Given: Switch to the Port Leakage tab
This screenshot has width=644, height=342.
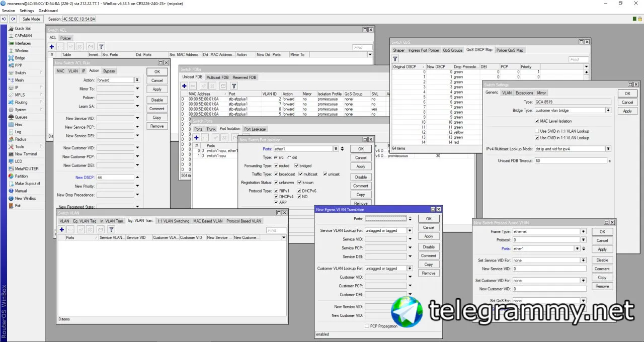Looking at the screenshot, I should pos(255,129).
